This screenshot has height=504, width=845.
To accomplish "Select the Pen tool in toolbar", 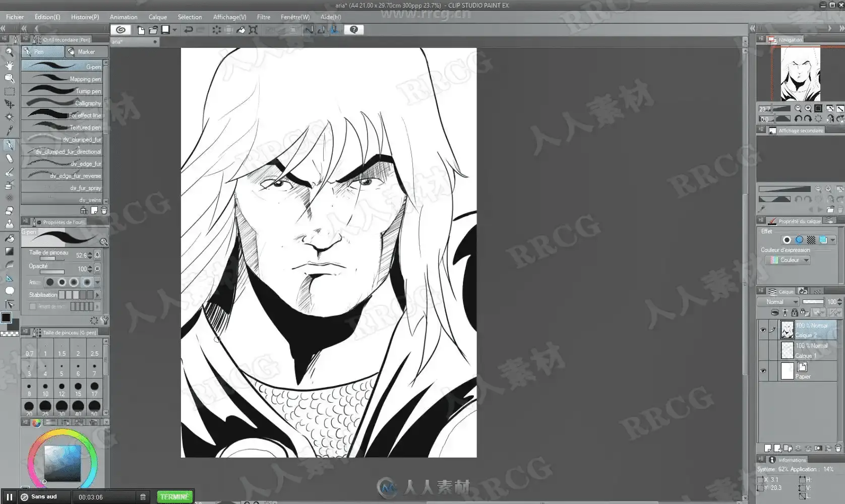I will [x=9, y=145].
